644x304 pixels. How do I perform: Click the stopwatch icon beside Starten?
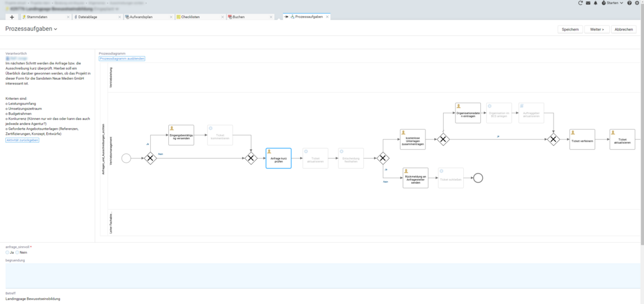603,3
